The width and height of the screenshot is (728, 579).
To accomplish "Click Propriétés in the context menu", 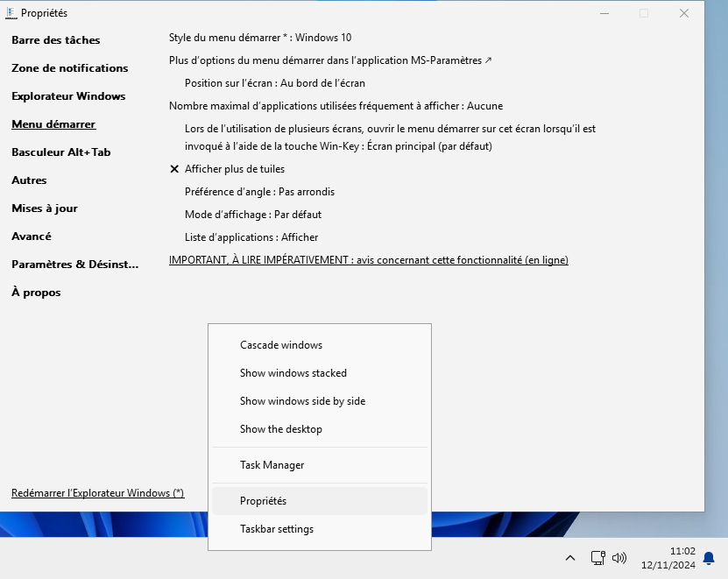I will [320, 501].
